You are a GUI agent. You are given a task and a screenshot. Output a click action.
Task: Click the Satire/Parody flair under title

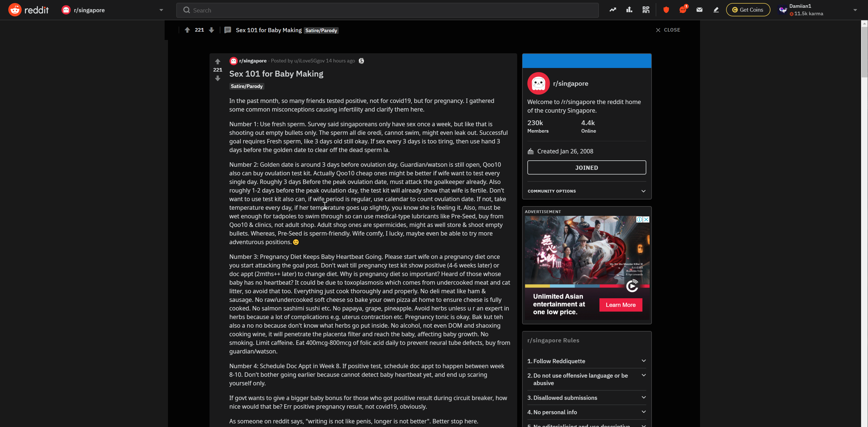246,86
